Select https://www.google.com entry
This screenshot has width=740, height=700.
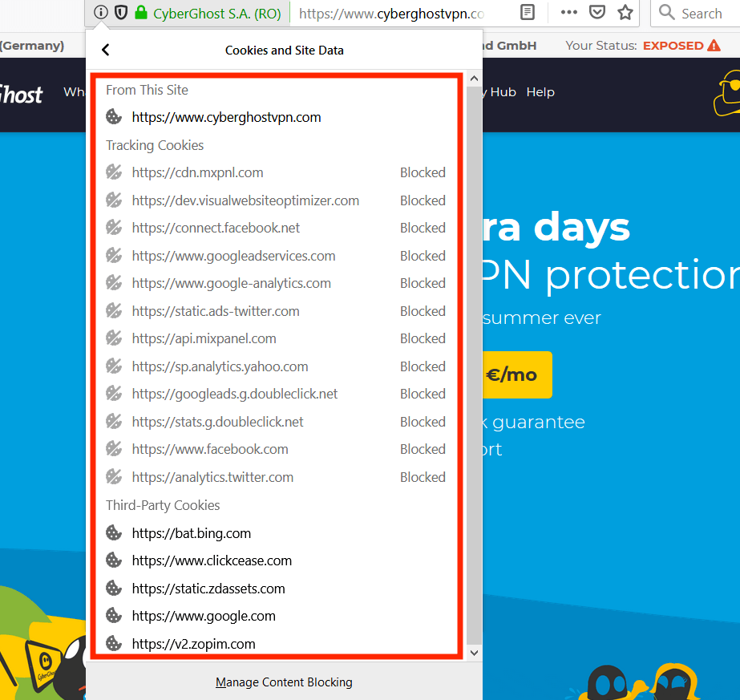click(204, 616)
